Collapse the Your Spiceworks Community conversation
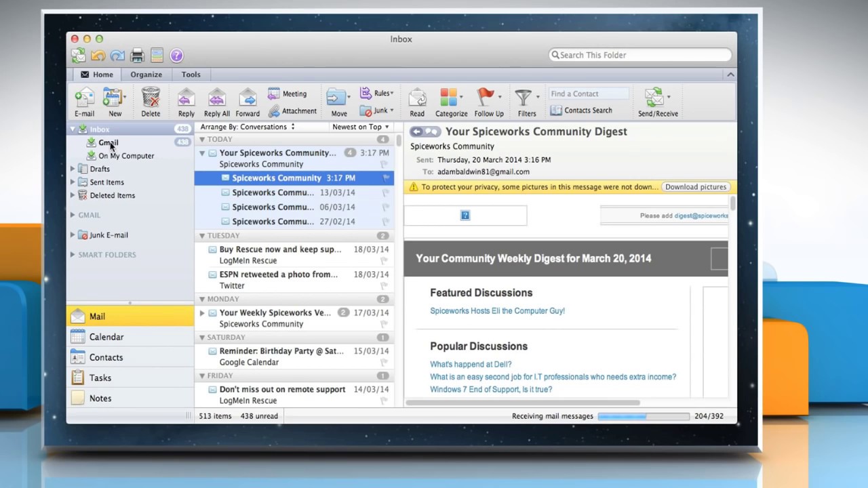Image resolution: width=868 pixels, height=488 pixels. (x=202, y=153)
